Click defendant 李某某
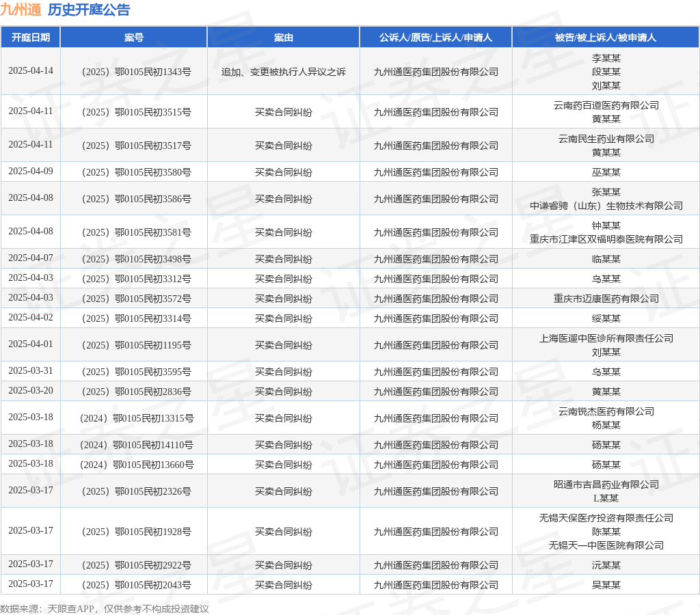The image size is (700, 615). (606, 59)
